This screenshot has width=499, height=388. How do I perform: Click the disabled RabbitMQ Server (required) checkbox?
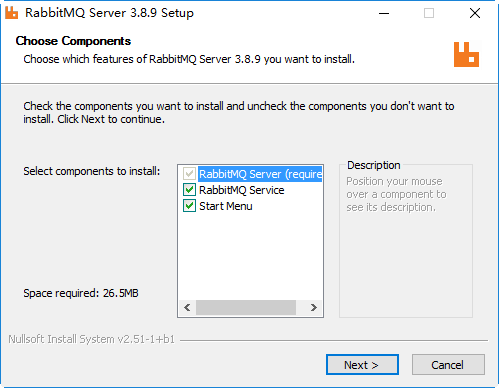(x=189, y=174)
